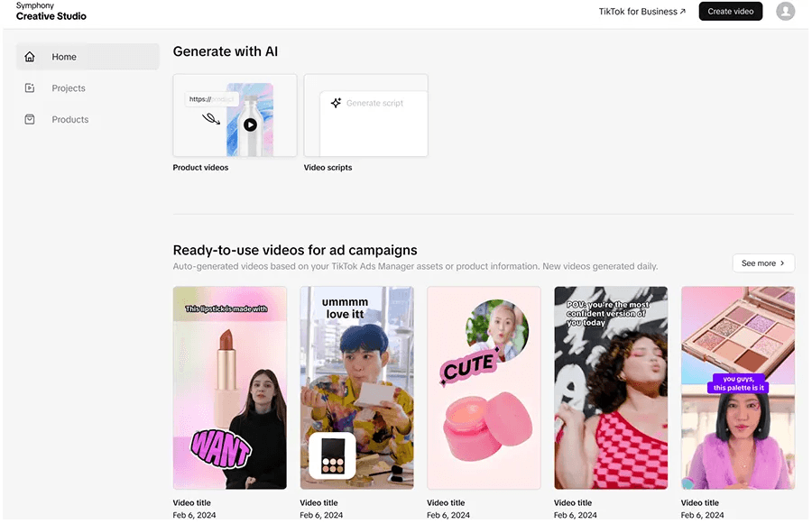The width and height of the screenshot is (812, 524).
Task: Click See more for ready-to-use videos
Action: [x=763, y=263]
